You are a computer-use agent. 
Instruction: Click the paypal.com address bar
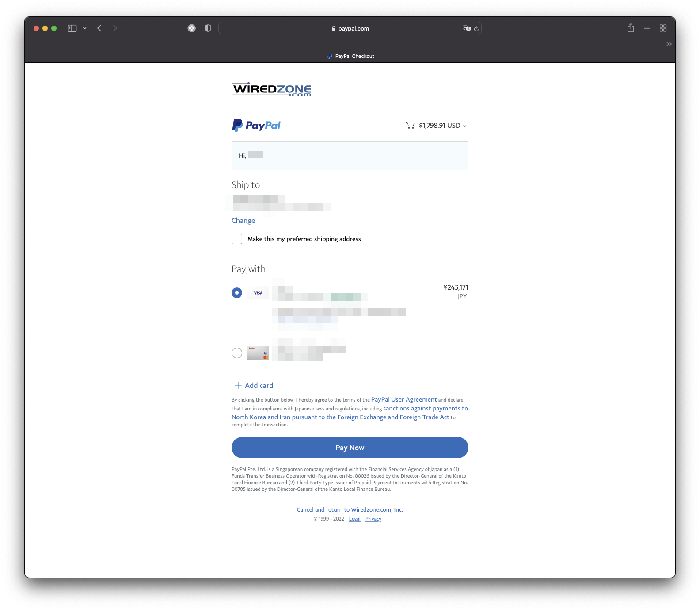pyautogui.click(x=350, y=28)
